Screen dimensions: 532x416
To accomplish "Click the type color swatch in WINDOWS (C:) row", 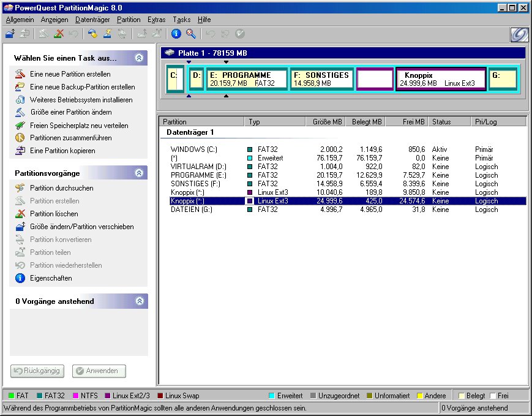I will [x=250, y=149].
